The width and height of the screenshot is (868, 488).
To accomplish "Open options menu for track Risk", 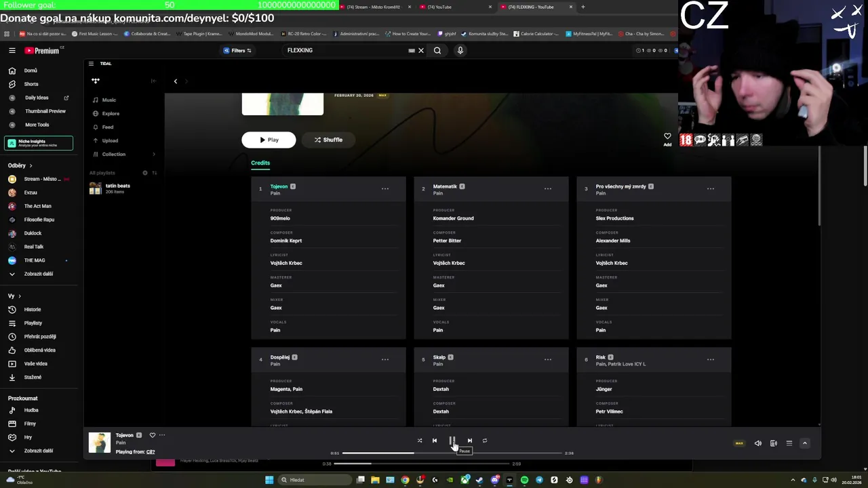I will click(x=711, y=359).
